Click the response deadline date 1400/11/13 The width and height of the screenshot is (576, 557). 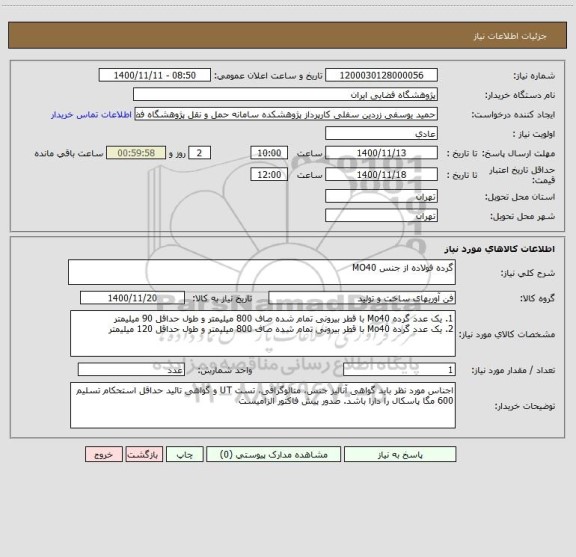[x=381, y=153]
